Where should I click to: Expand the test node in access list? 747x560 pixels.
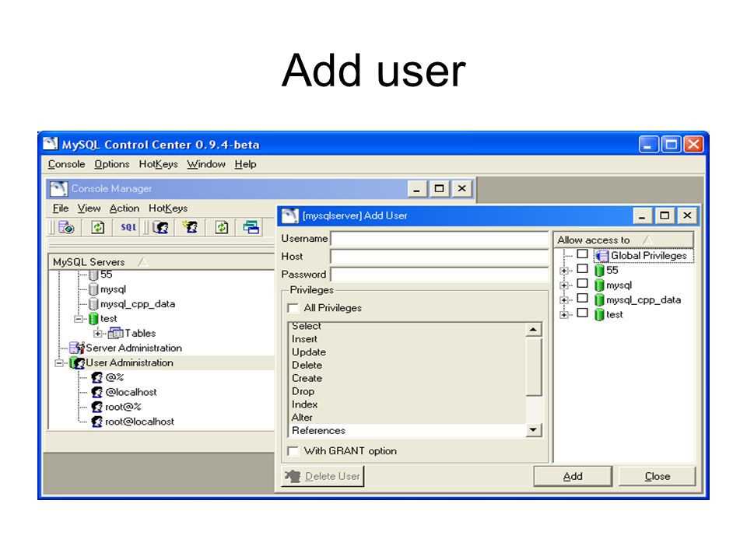click(x=564, y=315)
